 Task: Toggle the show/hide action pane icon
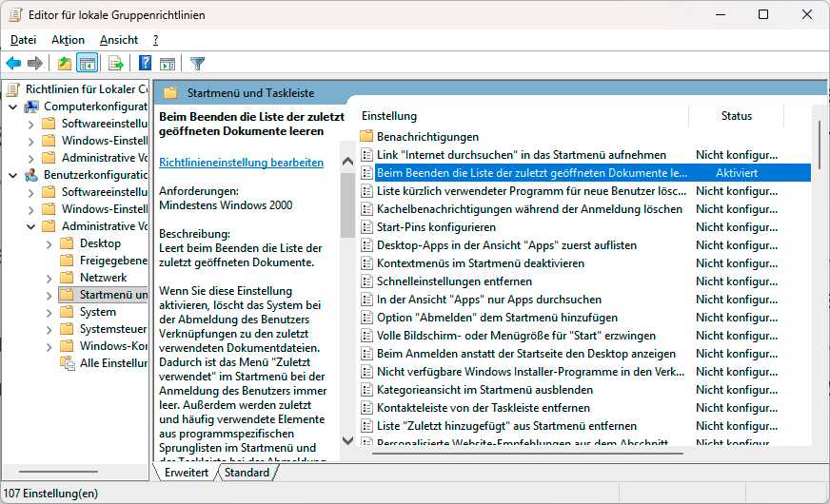click(x=168, y=64)
